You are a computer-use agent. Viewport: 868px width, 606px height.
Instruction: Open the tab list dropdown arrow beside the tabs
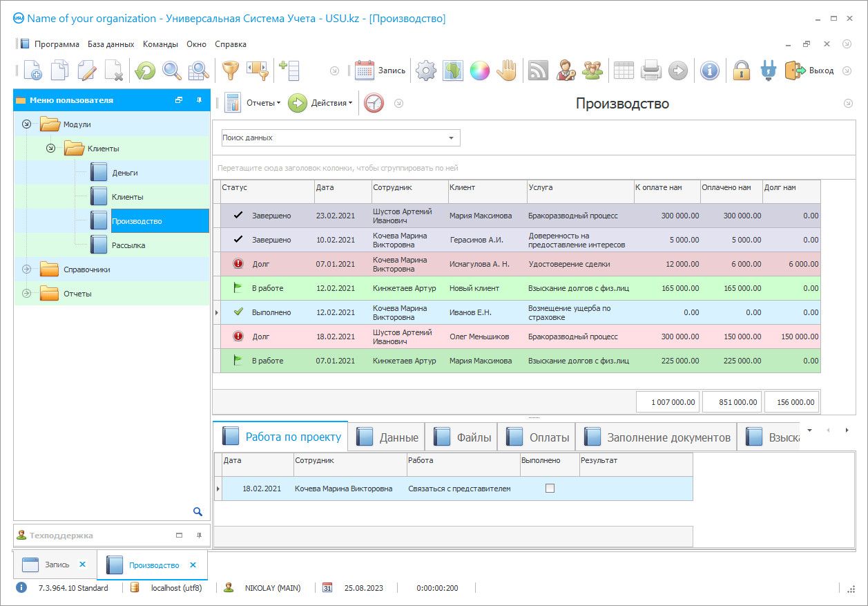tap(810, 430)
